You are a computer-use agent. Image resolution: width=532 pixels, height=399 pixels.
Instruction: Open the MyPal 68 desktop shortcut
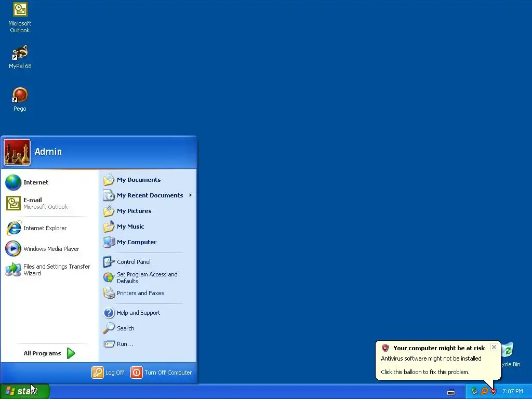pos(20,57)
